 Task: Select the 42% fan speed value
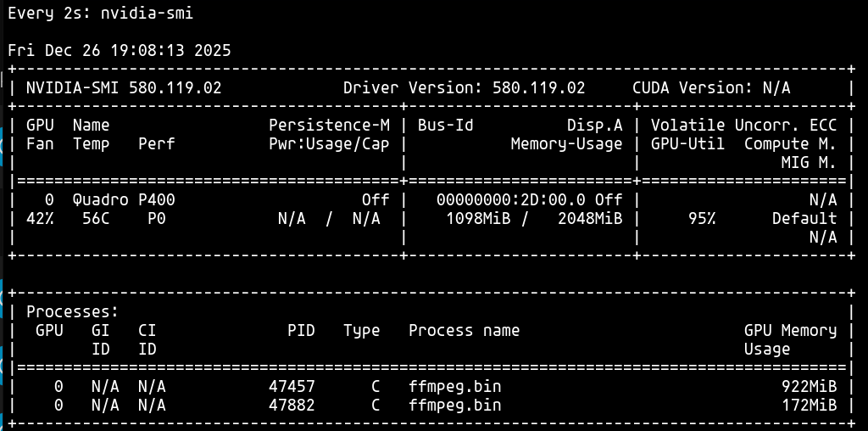[x=40, y=219]
